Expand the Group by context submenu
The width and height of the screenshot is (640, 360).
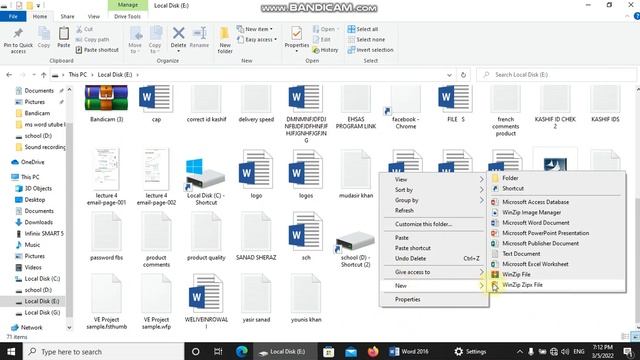[434, 200]
